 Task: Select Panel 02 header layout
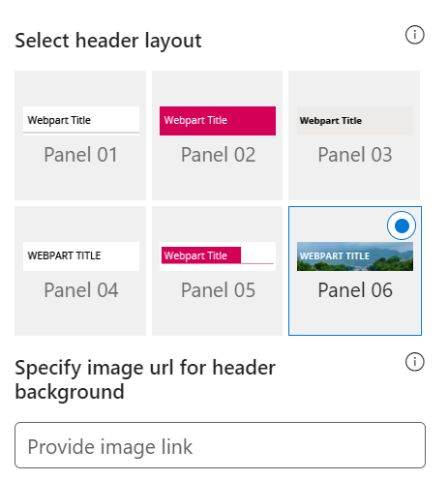point(217,135)
